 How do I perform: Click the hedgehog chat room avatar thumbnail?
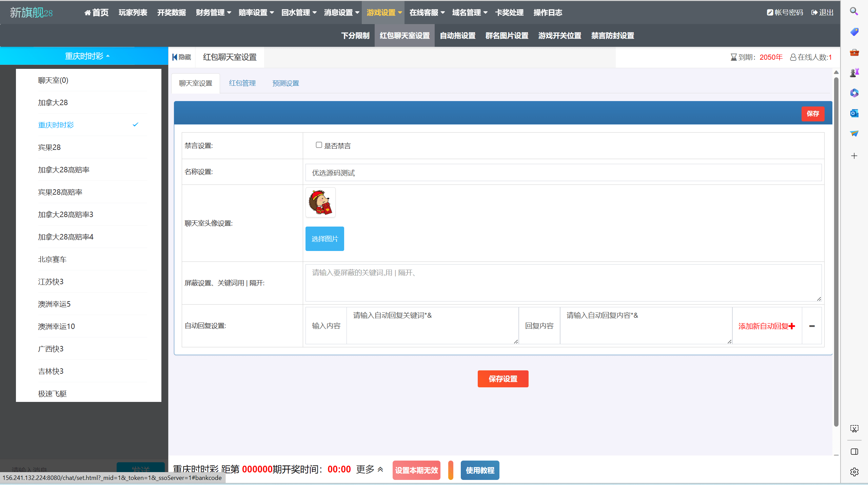click(320, 202)
